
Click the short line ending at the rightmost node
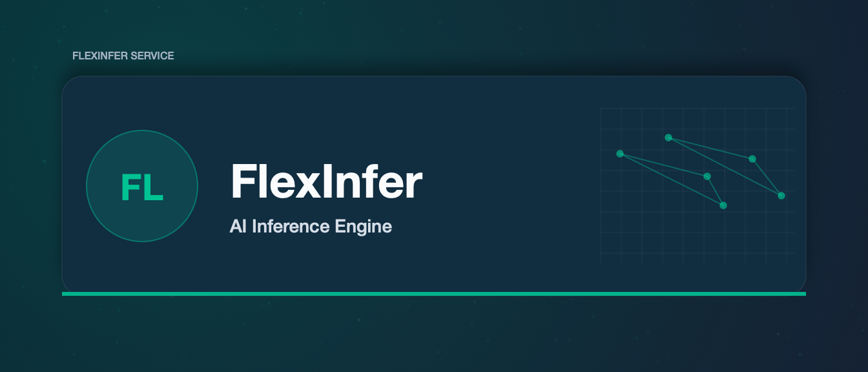point(767,177)
